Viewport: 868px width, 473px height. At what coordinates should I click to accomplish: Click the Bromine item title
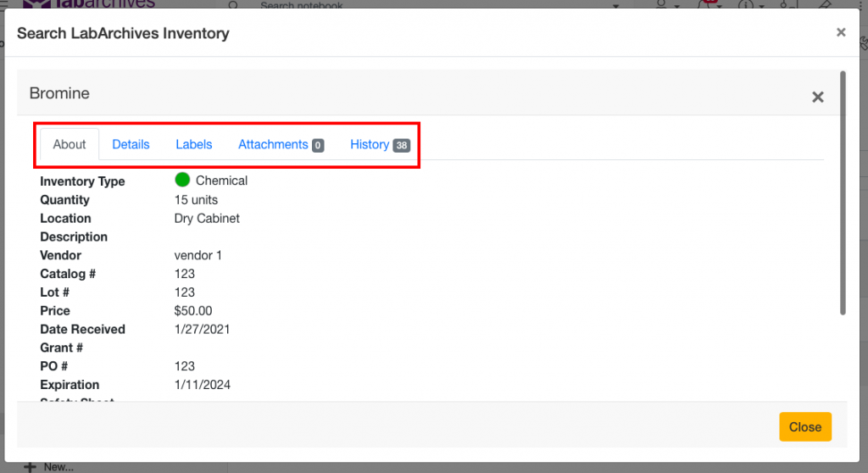59,93
